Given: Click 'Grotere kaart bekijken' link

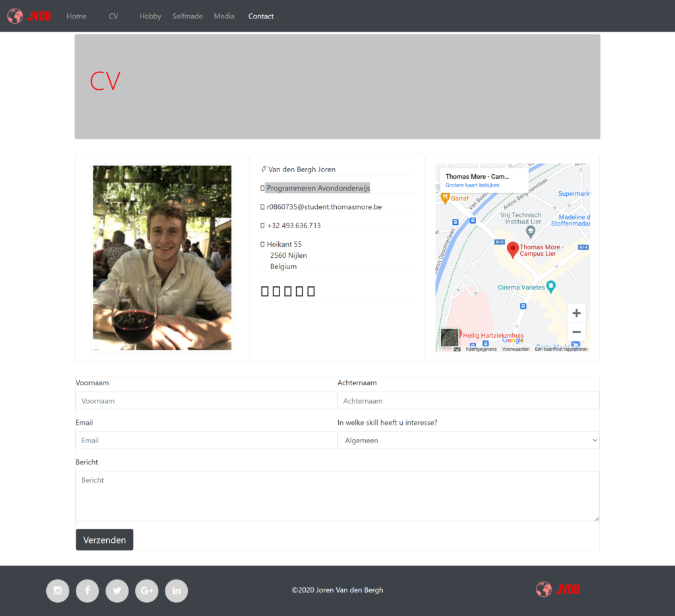Looking at the screenshot, I should [x=472, y=185].
